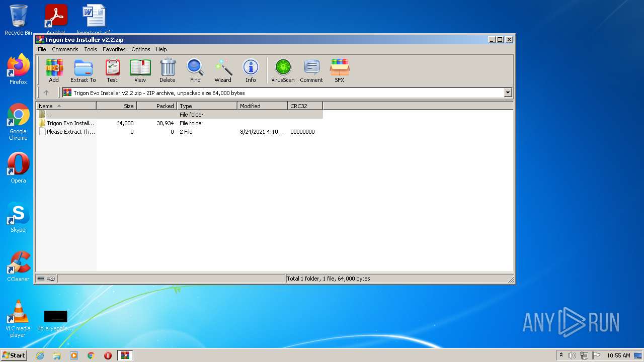Open Internet Explorer in taskbar
The image size is (644, 362).
coord(40,355)
